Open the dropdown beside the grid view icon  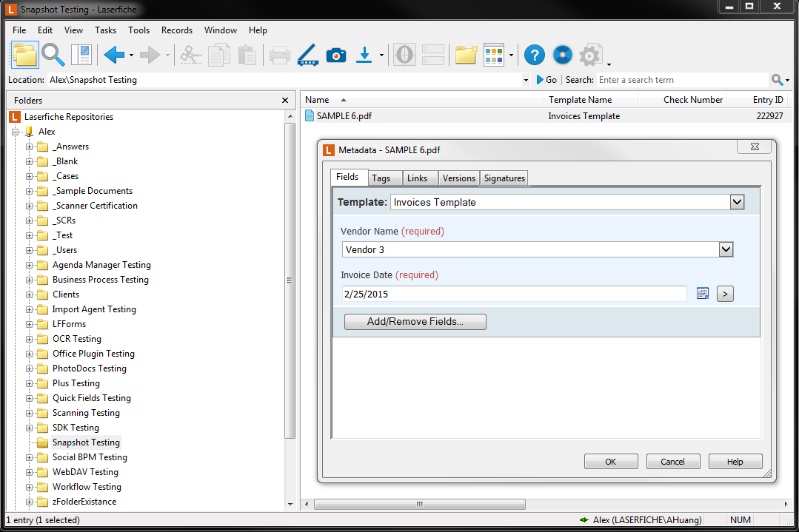pos(511,55)
